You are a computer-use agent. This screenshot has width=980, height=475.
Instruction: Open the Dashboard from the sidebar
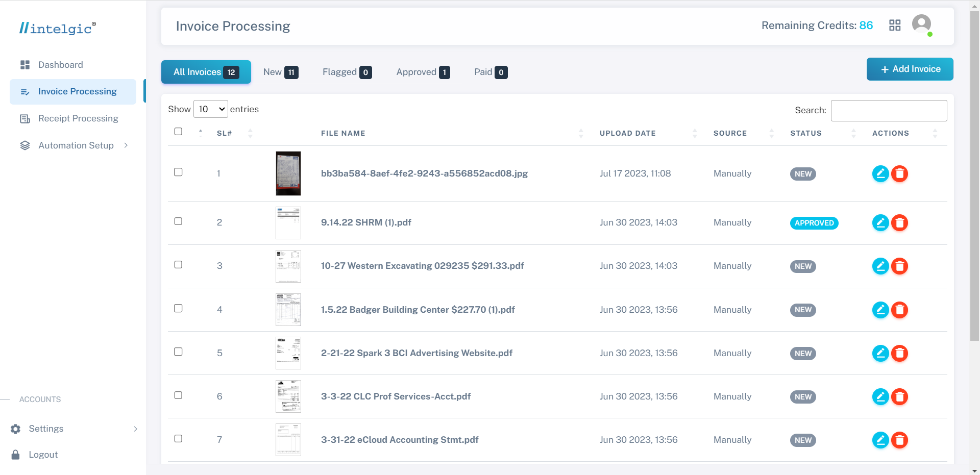(60, 65)
